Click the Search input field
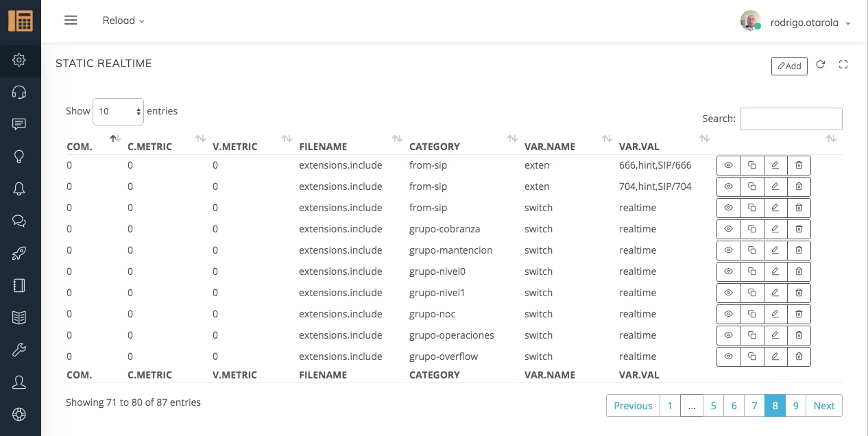868x436 pixels. point(791,119)
